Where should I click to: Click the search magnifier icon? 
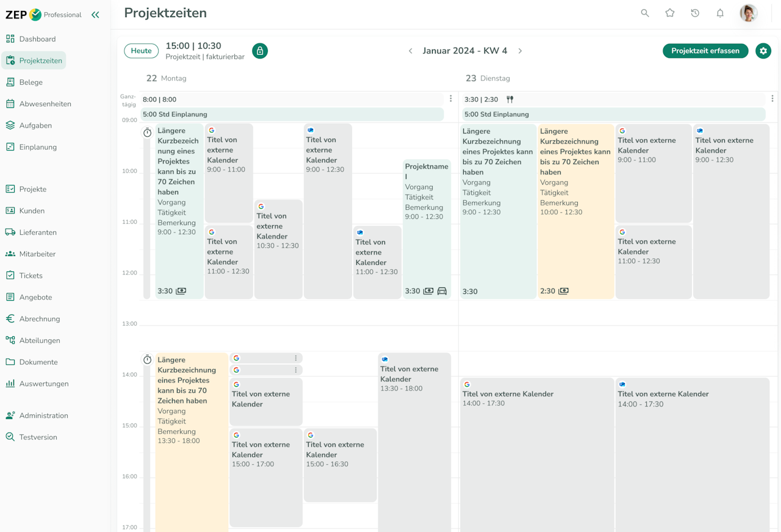645,13
